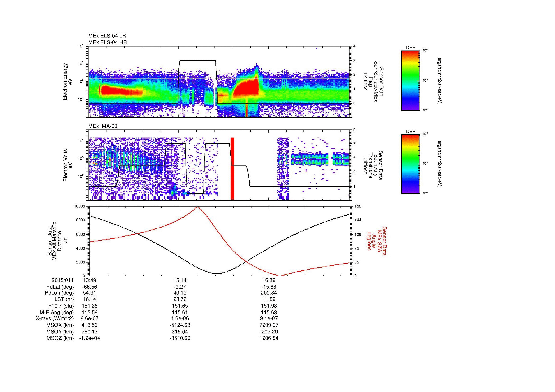Click the 13:49 time label

click(90, 280)
